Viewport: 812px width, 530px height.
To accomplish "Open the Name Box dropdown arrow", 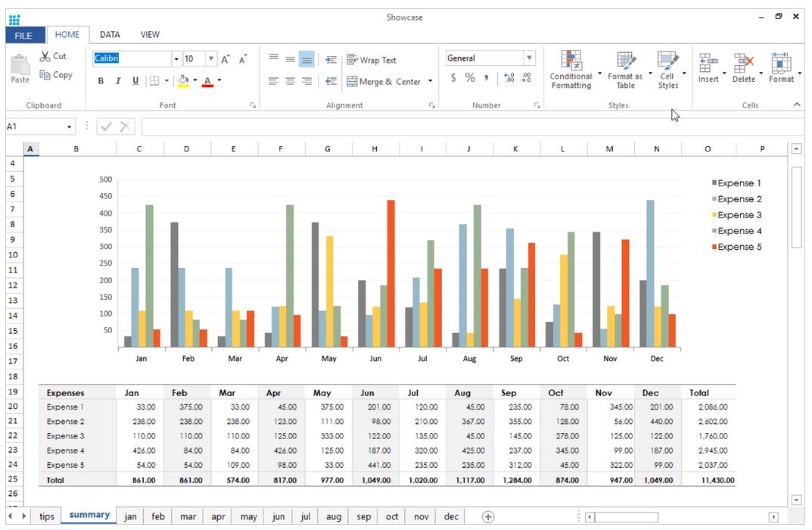I will point(69,127).
